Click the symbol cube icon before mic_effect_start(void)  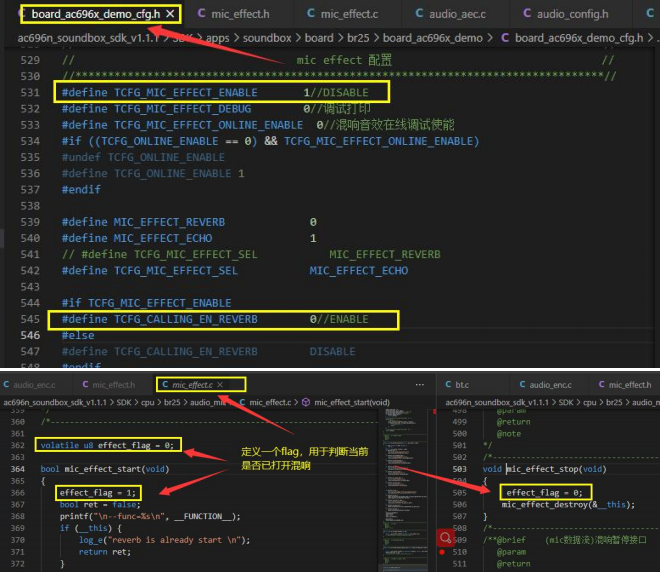pyautogui.click(x=306, y=402)
